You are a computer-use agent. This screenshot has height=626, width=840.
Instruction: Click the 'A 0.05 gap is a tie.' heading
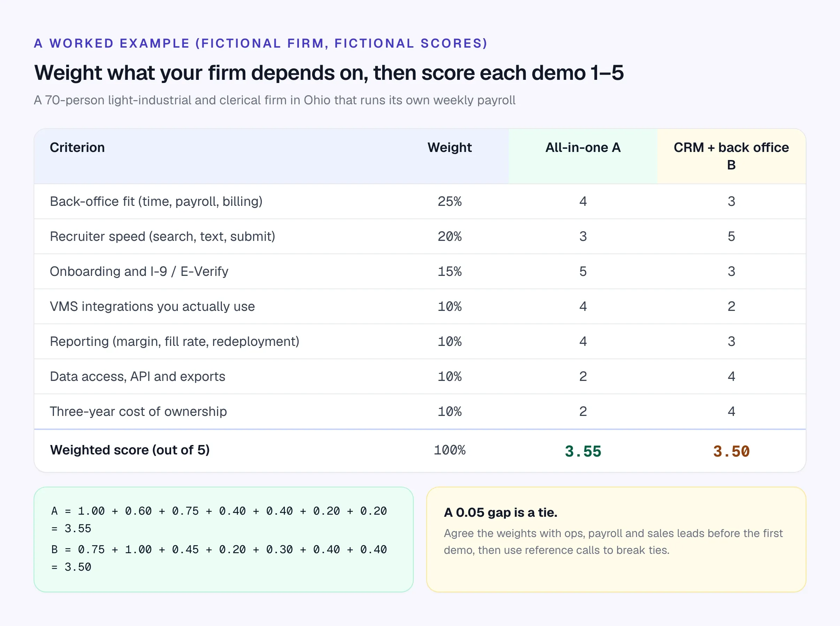[x=500, y=512]
